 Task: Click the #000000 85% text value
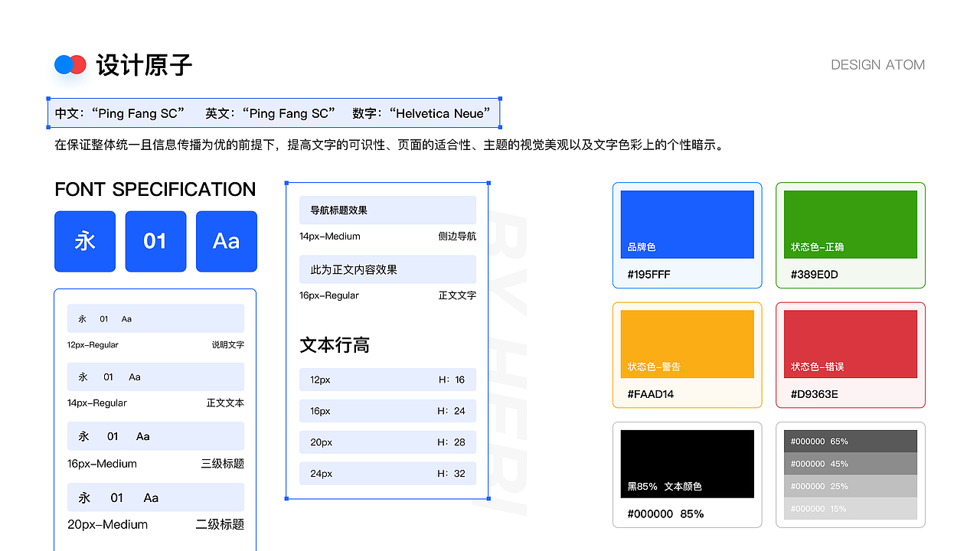coord(665,514)
